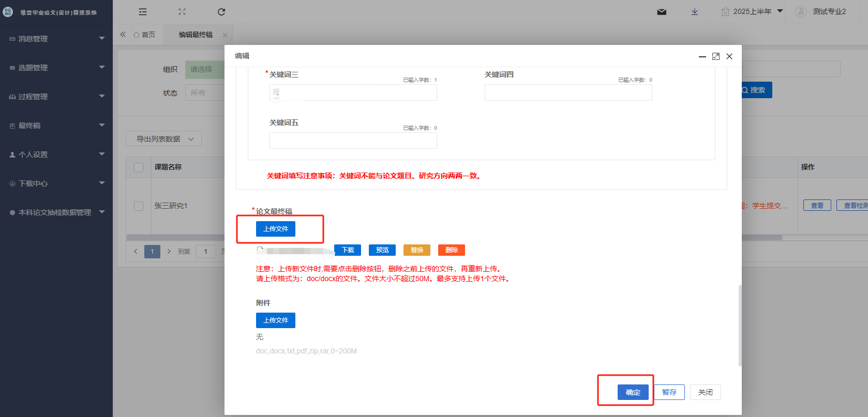Click the user avatar icon
This screenshot has width=868, height=417.
point(801,12)
